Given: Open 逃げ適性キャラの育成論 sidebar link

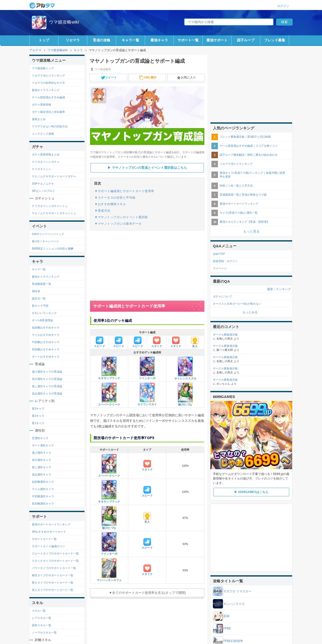Looking at the screenshot, I should click(47, 372).
